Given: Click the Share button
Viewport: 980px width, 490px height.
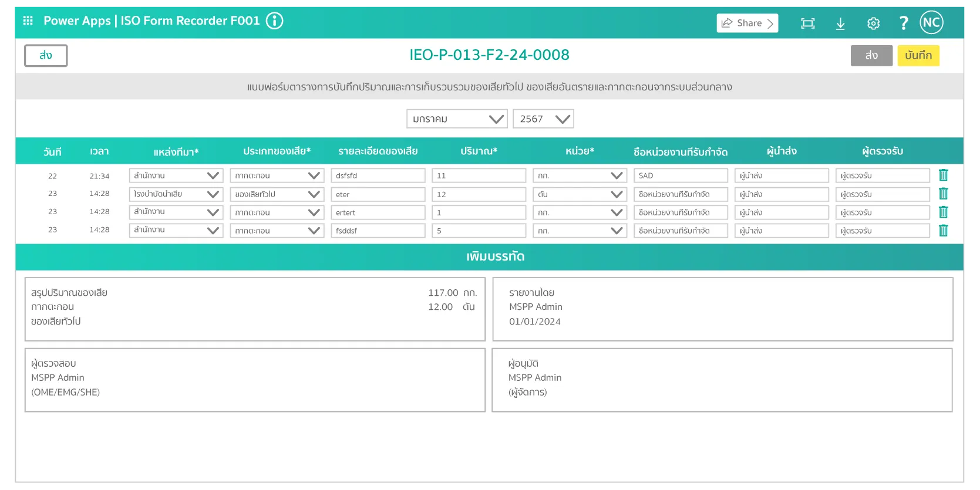Looking at the screenshot, I should [x=747, y=23].
